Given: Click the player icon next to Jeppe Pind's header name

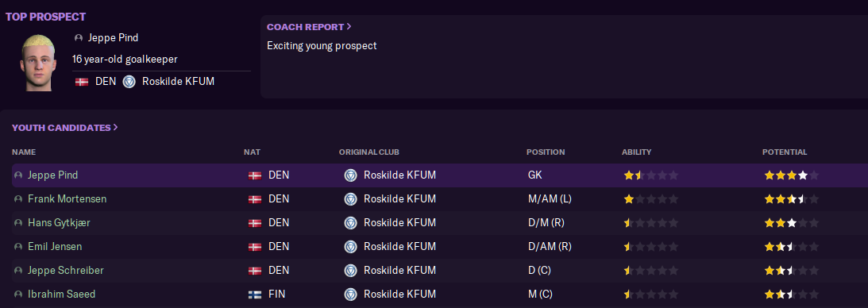Looking at the screenshot, I should point(79,38).
